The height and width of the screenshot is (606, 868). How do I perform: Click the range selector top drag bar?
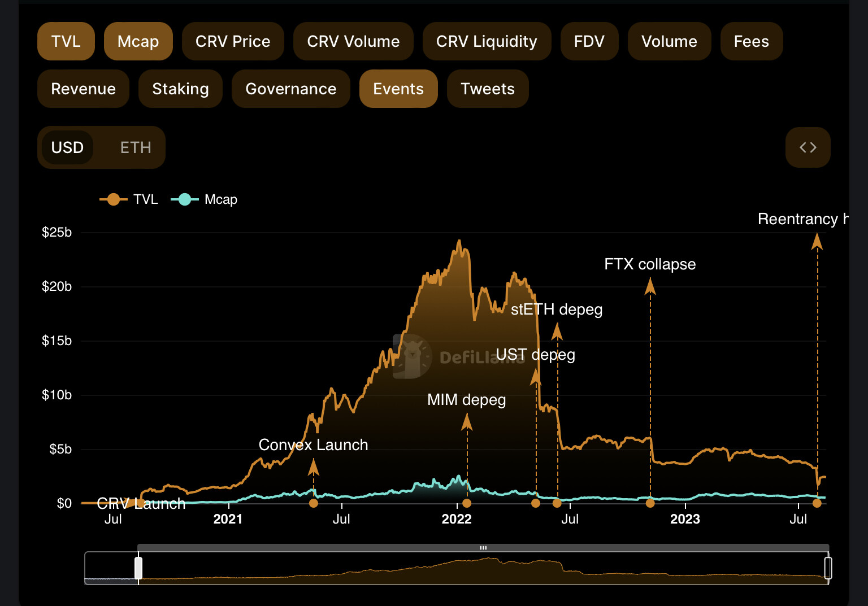[483, 548]
